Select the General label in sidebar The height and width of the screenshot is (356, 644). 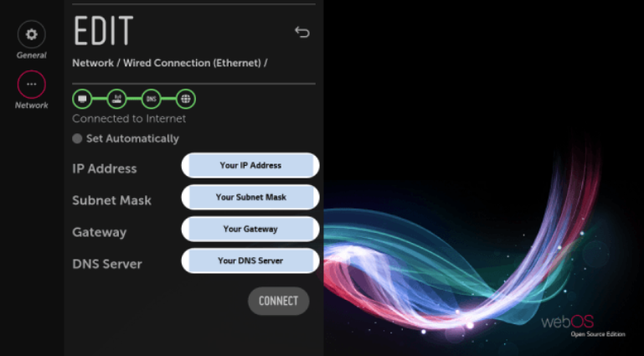click(32, 55)
